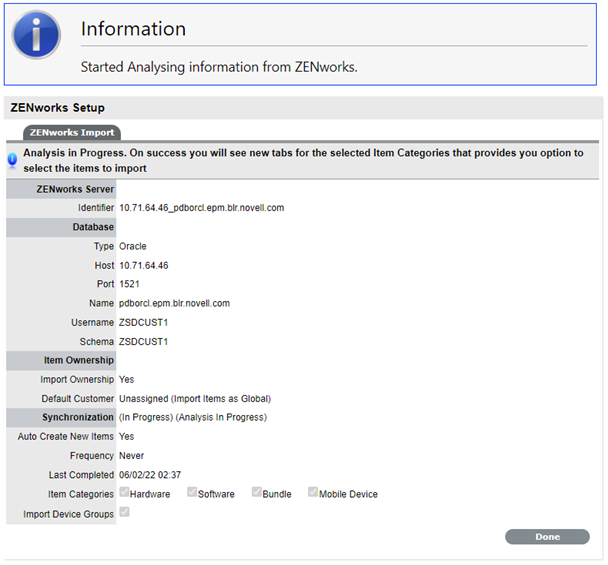Click Unassigned (Import Items as Global) value

point(195,399)
